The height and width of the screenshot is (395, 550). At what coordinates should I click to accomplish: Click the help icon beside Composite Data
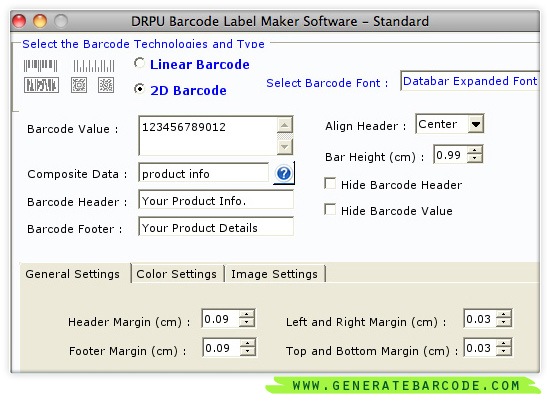pyautogui.click(x=284, y=173)
